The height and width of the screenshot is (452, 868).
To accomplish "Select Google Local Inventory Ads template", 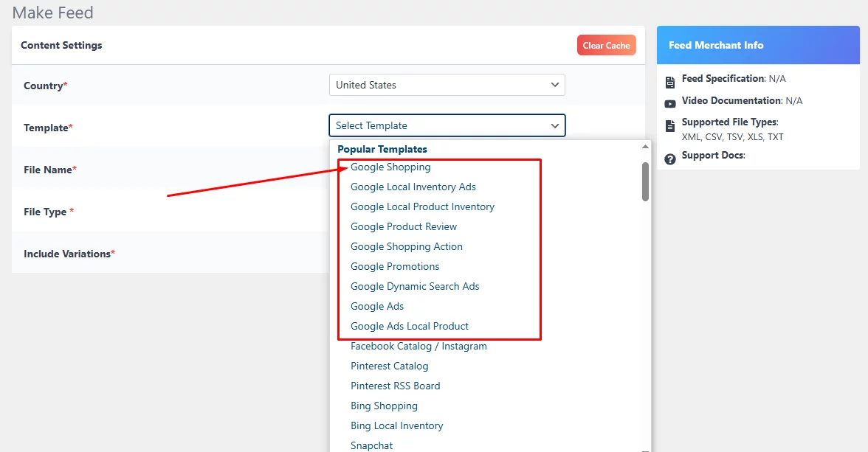I will click(413, 187).
